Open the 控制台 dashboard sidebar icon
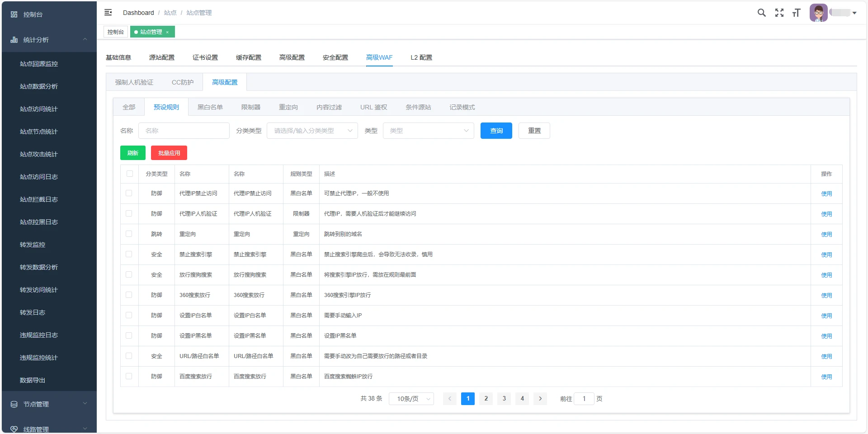Viewport: 868px width, 434px height. pos(14,14)
